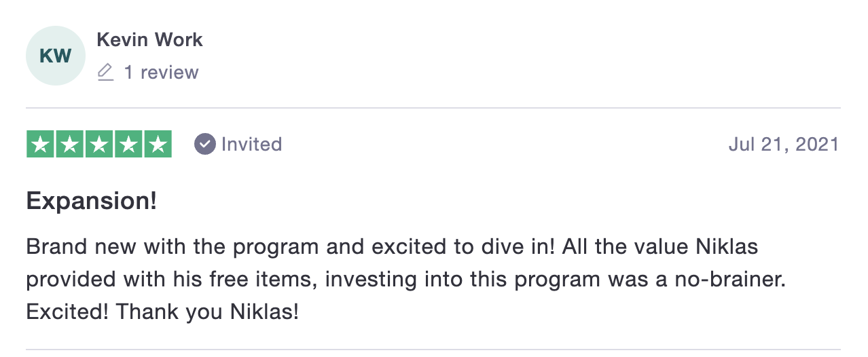The height and width of the screenshot is (357, 868).
Task: Click the review body paragraph
Action: [405, 279]
